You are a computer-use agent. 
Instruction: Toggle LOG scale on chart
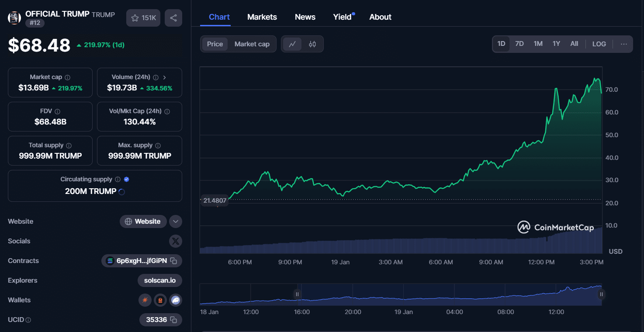(599, 44)
